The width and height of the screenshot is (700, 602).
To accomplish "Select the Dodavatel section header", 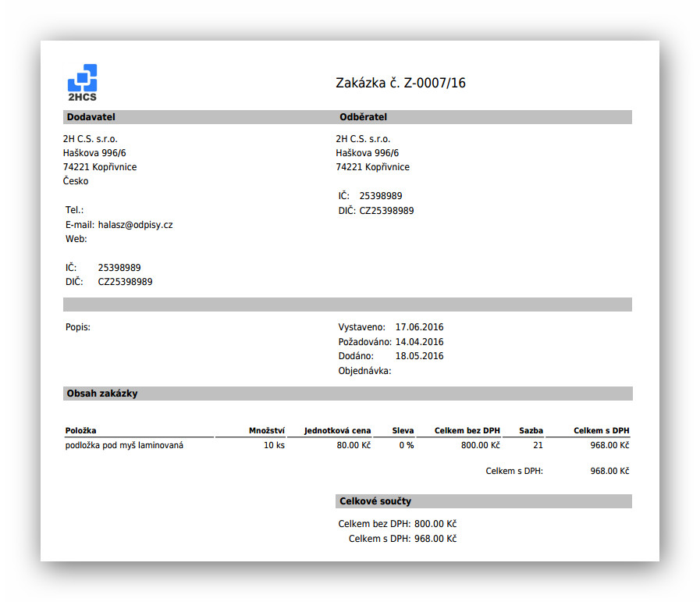I will tap(91, 117).
